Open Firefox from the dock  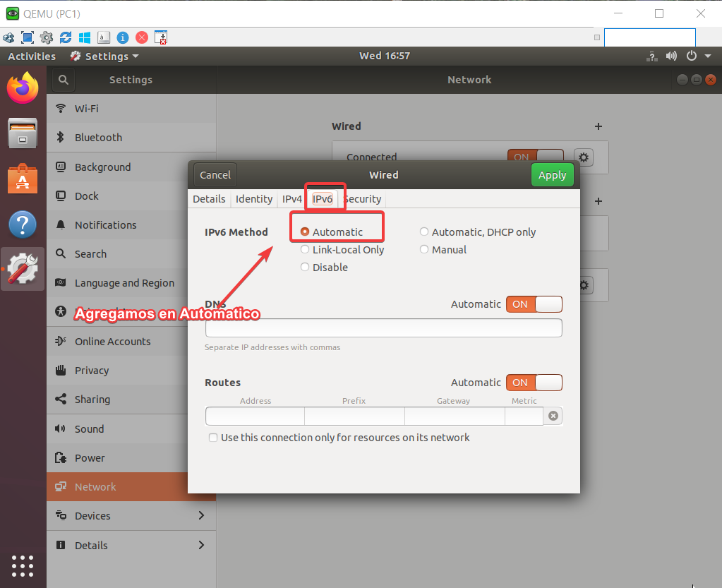click(23, 88)
